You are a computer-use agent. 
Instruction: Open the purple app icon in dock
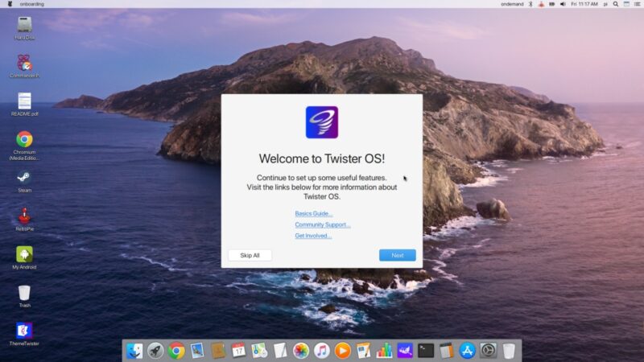click(x=405, y=351)
